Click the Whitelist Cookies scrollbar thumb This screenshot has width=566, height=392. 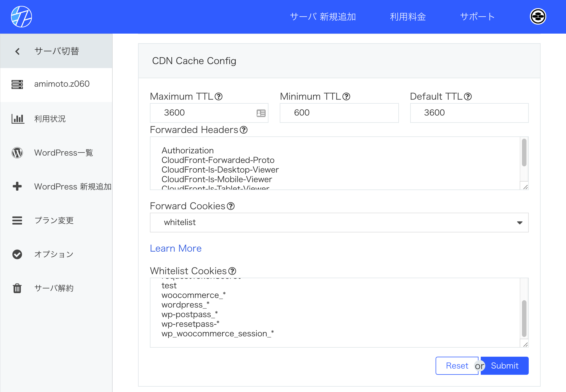[x=524, y=319]
